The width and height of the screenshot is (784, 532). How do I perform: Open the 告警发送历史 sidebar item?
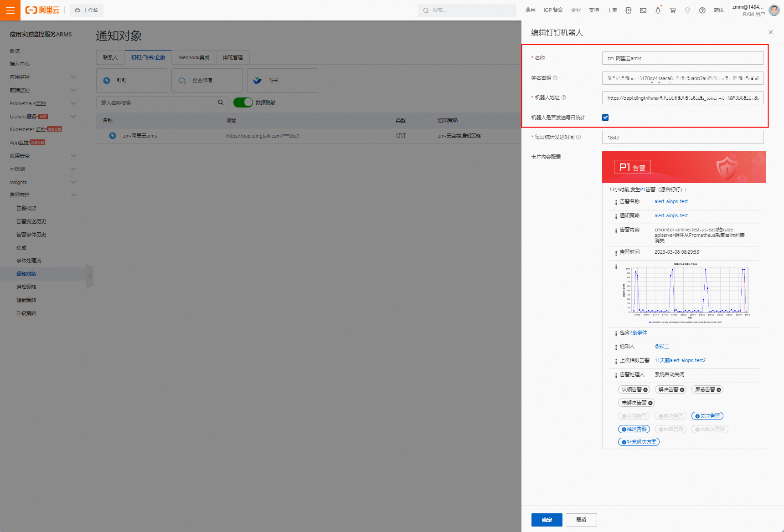(x=31, y=221)
